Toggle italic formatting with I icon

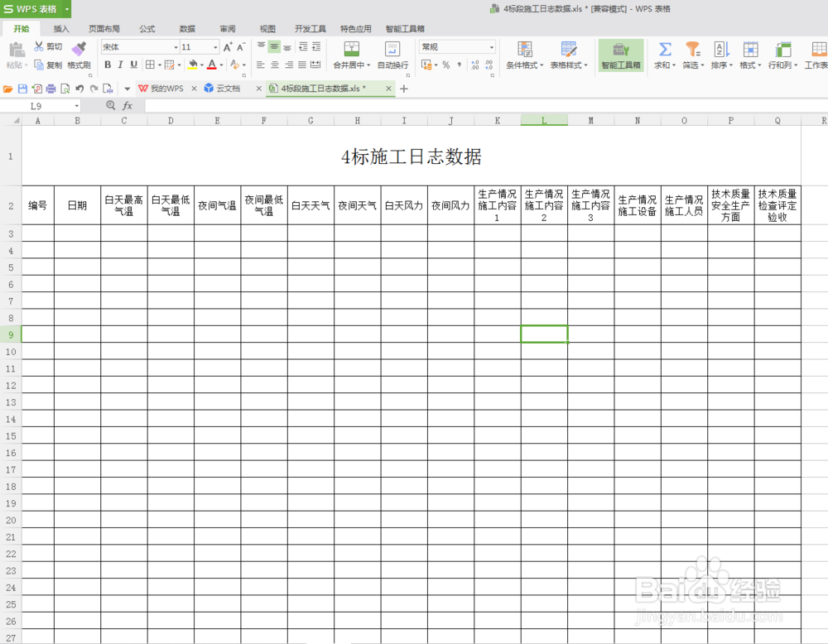coord(121,65)
